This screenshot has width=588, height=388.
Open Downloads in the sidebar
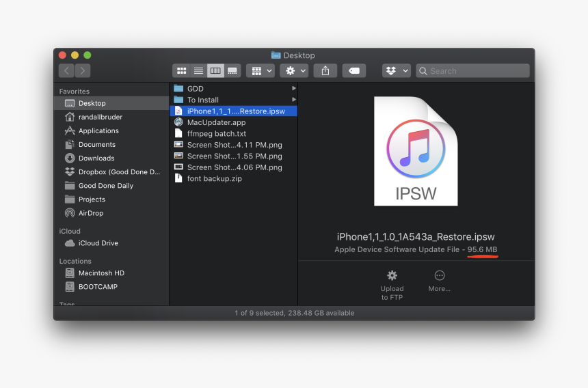(x=111, y=158)
